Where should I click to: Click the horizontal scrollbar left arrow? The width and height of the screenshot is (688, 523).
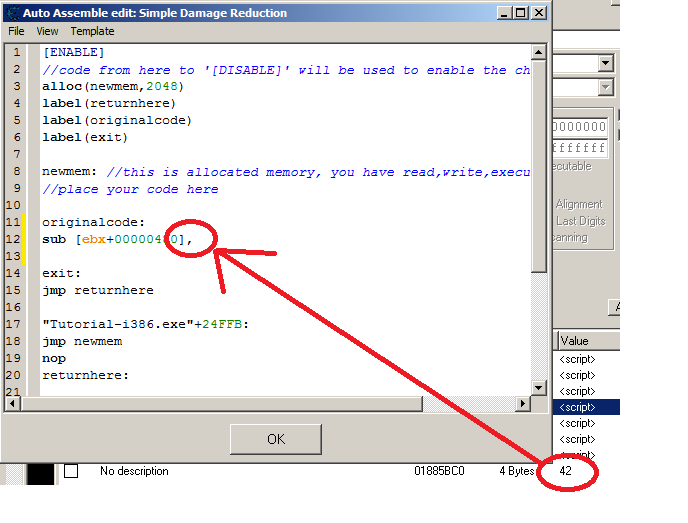tap(12, 403)
